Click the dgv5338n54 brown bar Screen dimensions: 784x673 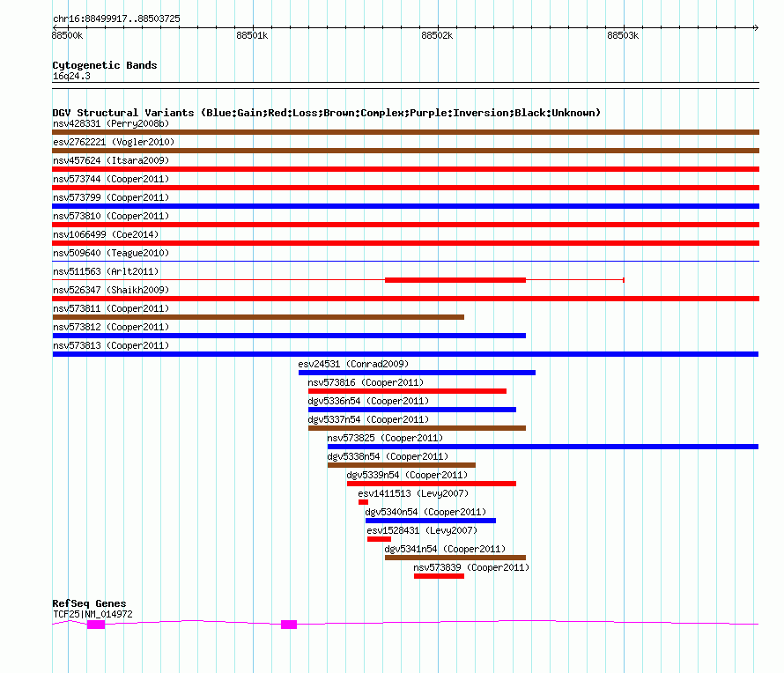click(402, 465)
